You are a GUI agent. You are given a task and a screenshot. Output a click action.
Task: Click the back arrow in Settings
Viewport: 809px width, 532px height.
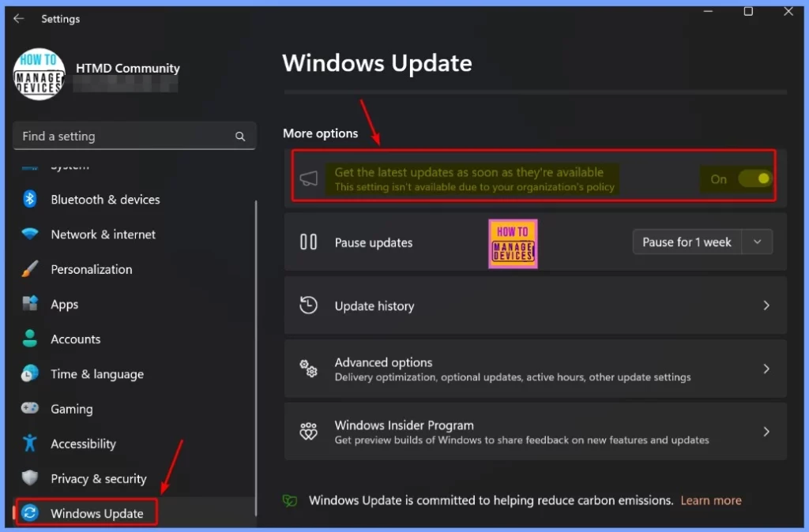pos(19,19)
